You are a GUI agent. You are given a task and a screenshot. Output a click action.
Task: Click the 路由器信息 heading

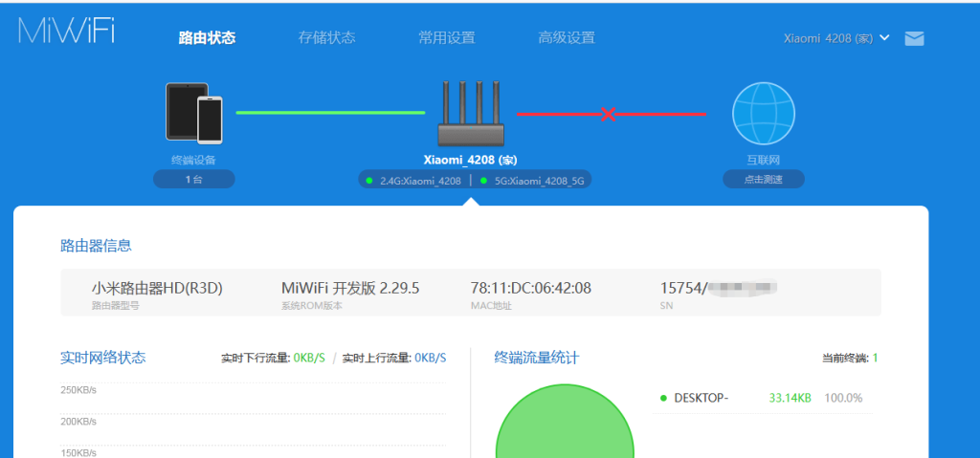[x=96, y=246]
